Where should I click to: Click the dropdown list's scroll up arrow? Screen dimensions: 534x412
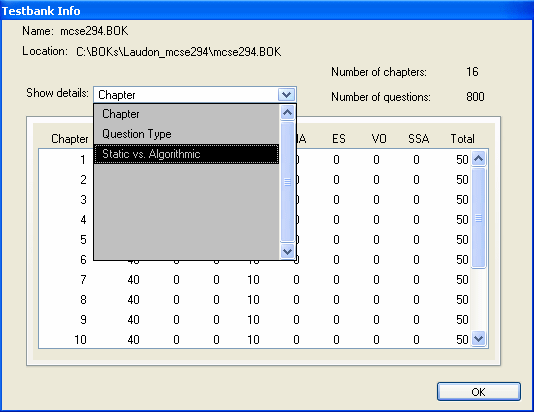pos(287,112)
